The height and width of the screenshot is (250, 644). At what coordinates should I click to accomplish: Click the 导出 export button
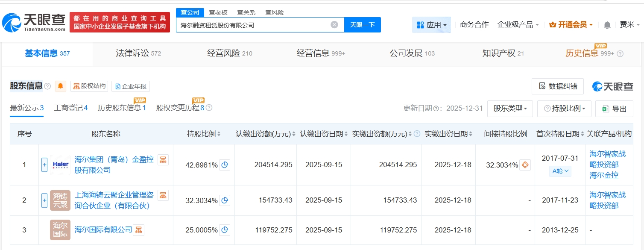coord(614,109)
